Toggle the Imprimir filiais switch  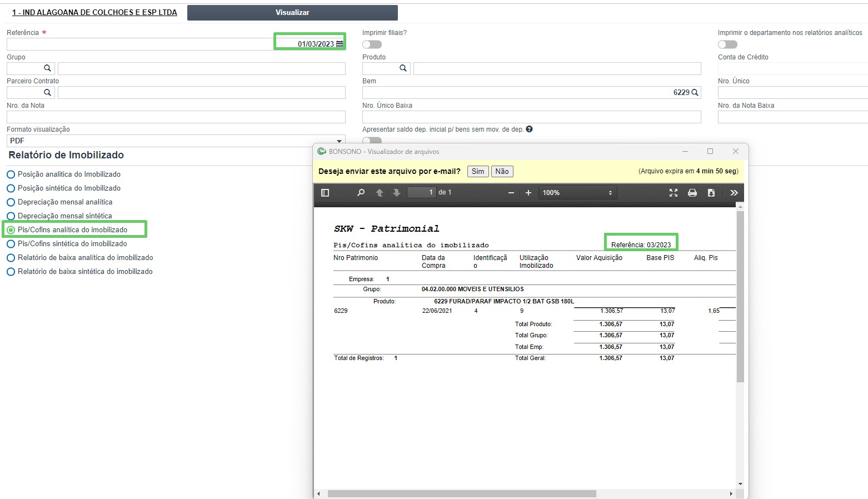point(372,44)
